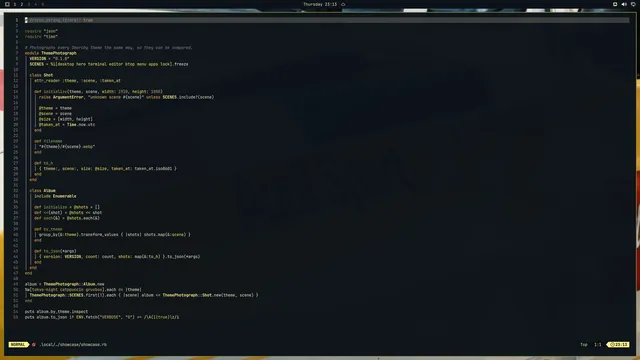Open the last tray icon right of volume
This screenshot has height=360, width=640.
click(633, 4)
